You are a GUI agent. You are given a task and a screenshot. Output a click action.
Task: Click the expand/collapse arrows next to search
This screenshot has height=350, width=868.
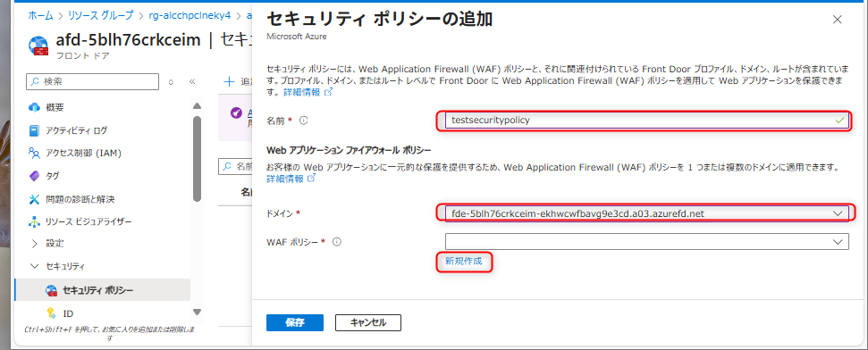pyautogui.click(x=171, y=81)
